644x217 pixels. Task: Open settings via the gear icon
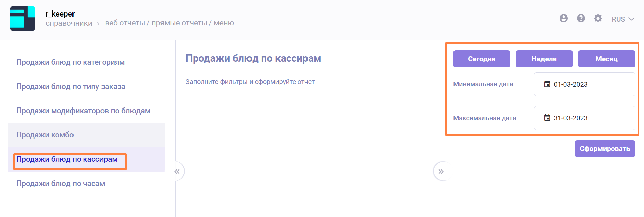(x=598, y=19)
